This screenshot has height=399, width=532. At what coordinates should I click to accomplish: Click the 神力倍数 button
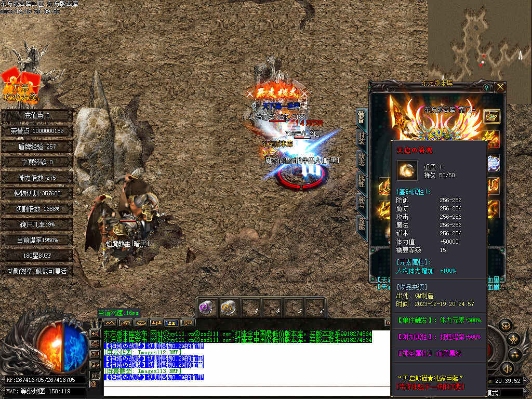coord(37,178)
